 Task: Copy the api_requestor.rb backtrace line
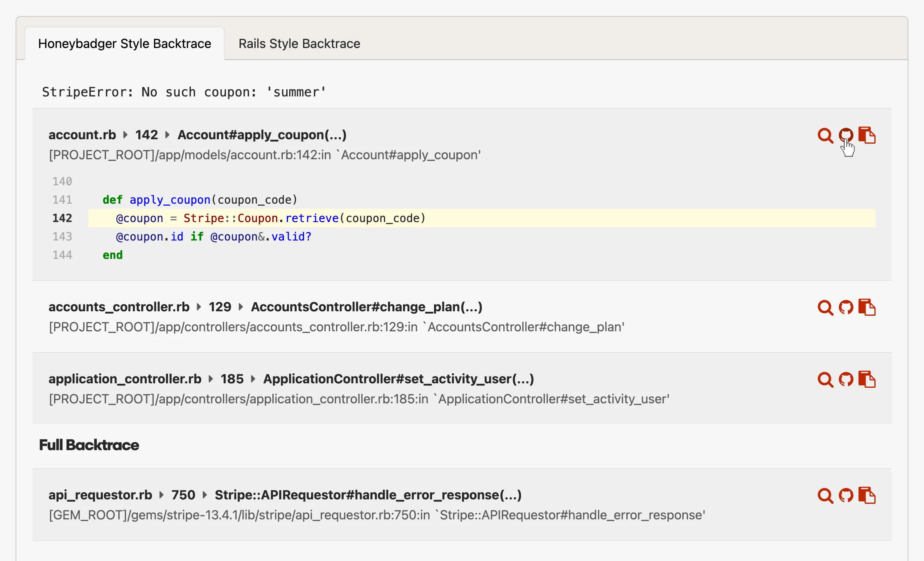(x=868, y=496)
